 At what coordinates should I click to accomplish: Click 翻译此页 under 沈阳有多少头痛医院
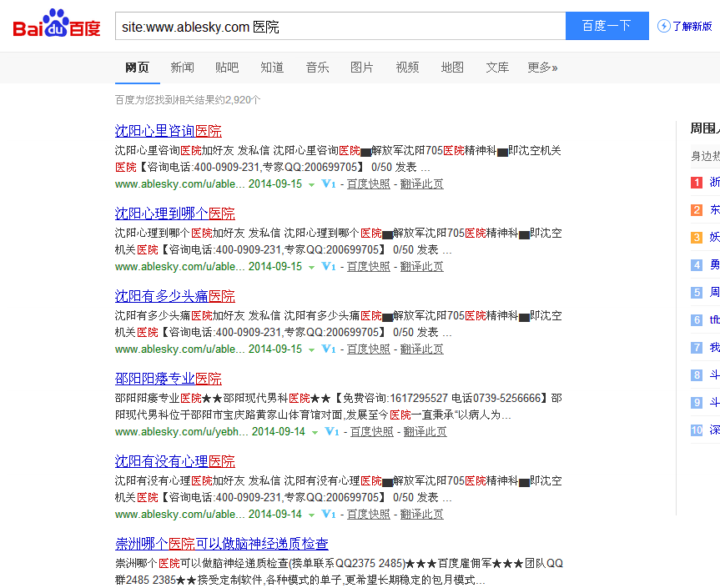tap(421, 349)
